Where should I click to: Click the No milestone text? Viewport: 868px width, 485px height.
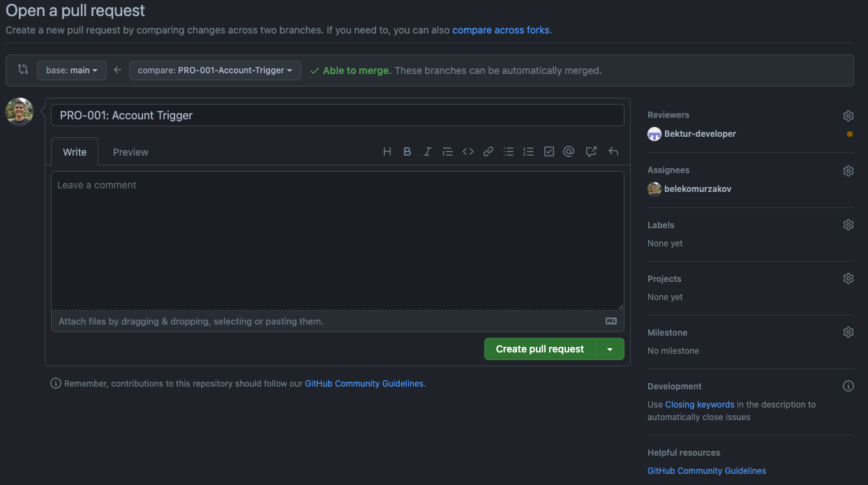tap(673, 351)
